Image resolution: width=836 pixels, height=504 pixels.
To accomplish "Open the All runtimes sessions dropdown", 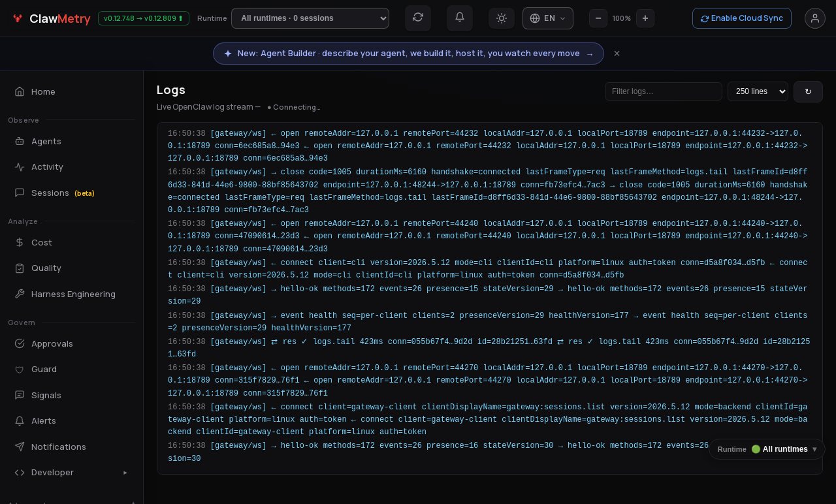I will tap(310, 18).
